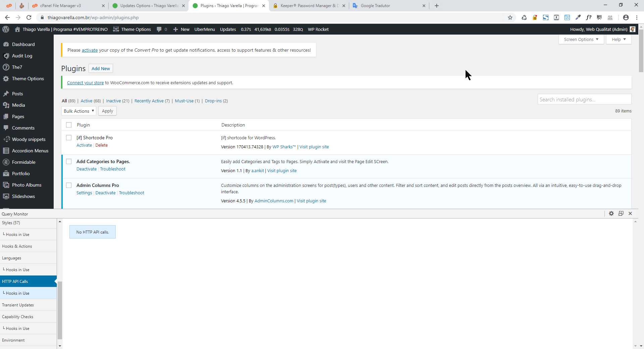Screen dimensions: 644x349
Task: Click the Formidable icon in sidebar
Action: (6, 162)
